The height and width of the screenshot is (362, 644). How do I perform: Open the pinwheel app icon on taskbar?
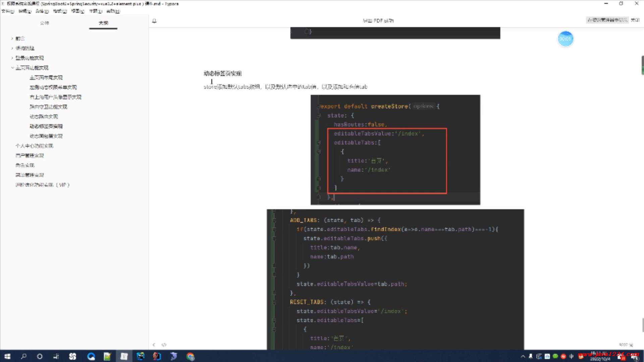pyautogui.click(x=72, y=356)
